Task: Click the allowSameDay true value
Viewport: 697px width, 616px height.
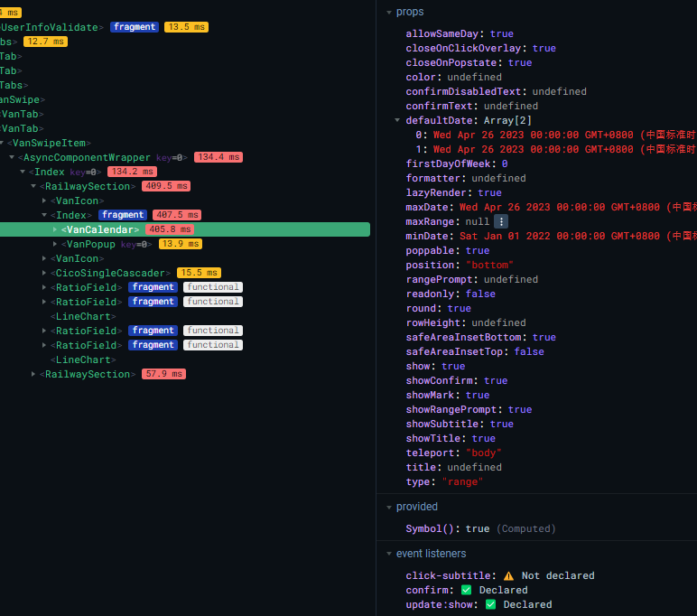Action: pos(502,33)
